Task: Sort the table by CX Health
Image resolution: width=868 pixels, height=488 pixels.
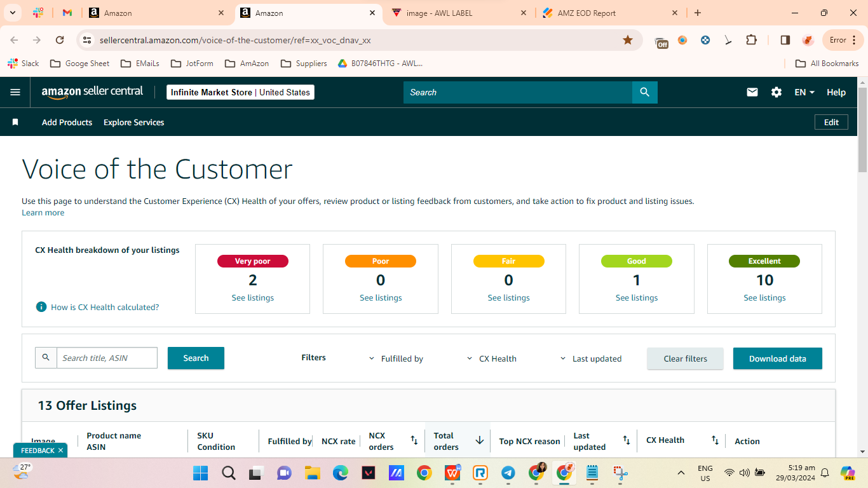Action: point(715,440)
